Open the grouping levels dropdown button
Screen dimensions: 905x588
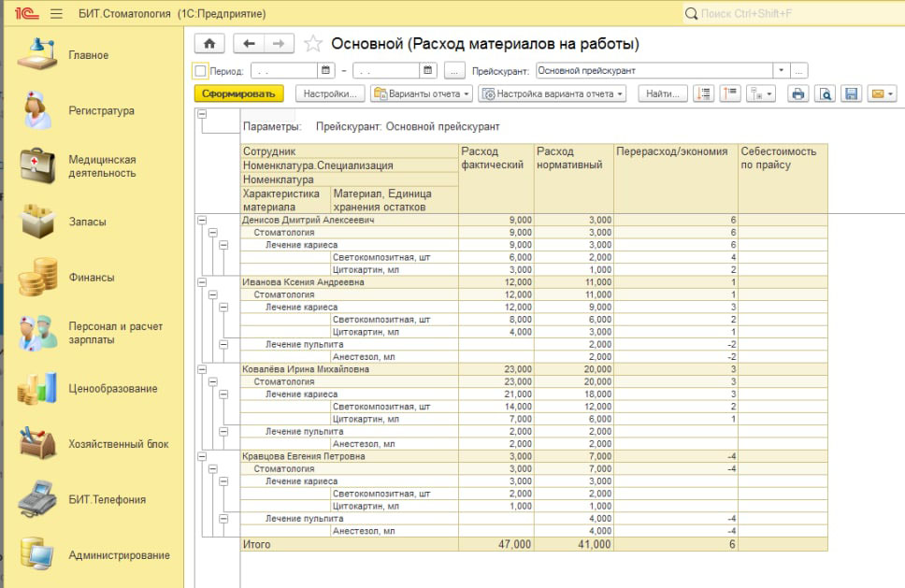[x=760, y=93]
